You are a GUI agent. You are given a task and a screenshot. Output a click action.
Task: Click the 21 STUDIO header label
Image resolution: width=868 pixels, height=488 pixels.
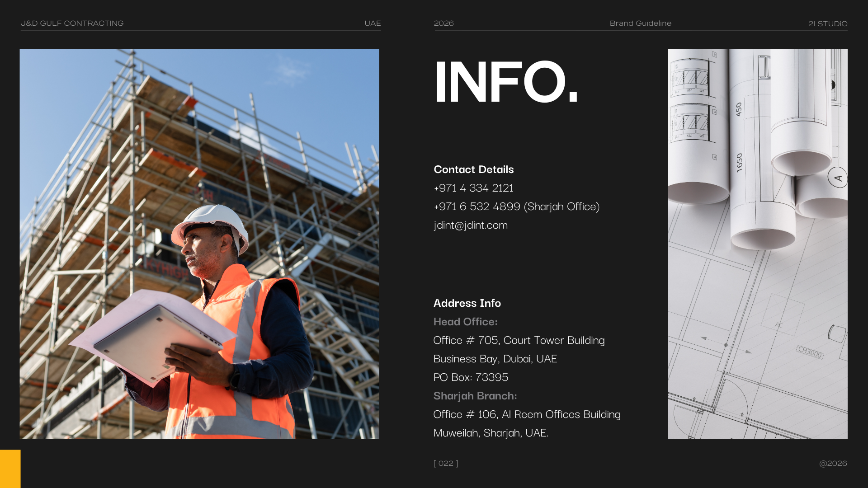tap(827, 23)
